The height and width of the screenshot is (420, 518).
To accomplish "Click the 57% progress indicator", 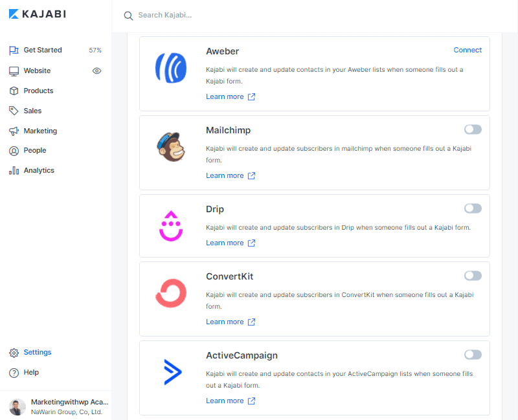I will coord(95,50).
